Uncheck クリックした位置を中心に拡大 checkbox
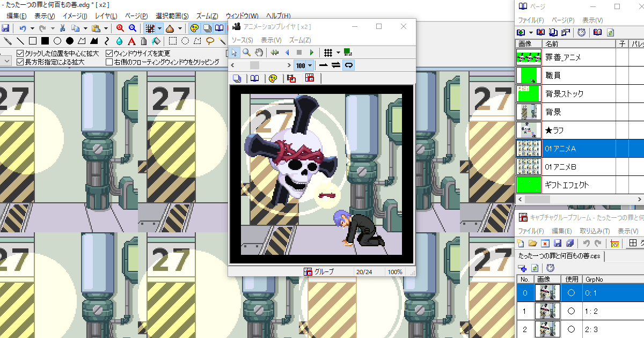 pyautogui.click(x=20, y=54)
